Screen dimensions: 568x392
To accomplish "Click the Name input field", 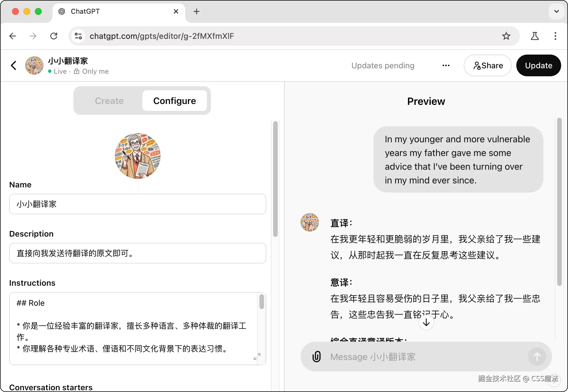I will pos(137,204).
